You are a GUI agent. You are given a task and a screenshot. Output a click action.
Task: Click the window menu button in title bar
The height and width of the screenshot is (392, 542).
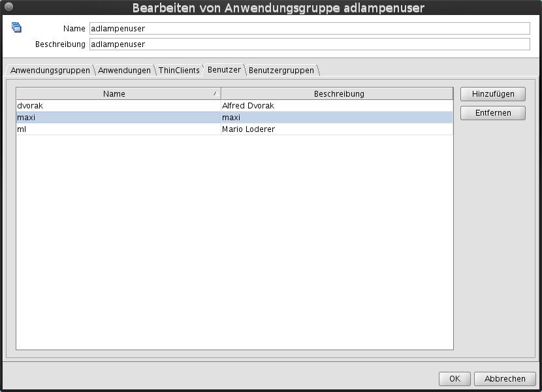click(8, 8)
